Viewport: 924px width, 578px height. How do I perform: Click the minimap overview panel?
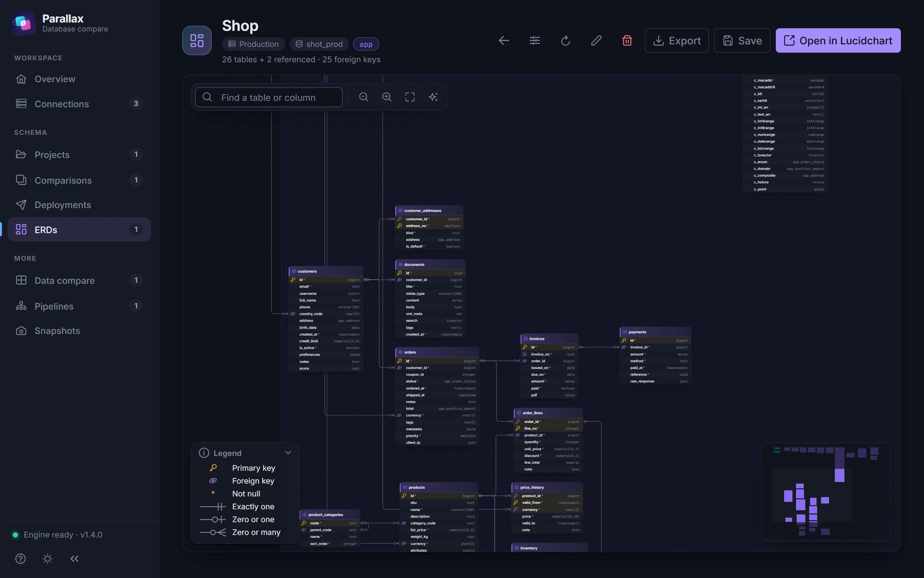click(x=826, y=492)
